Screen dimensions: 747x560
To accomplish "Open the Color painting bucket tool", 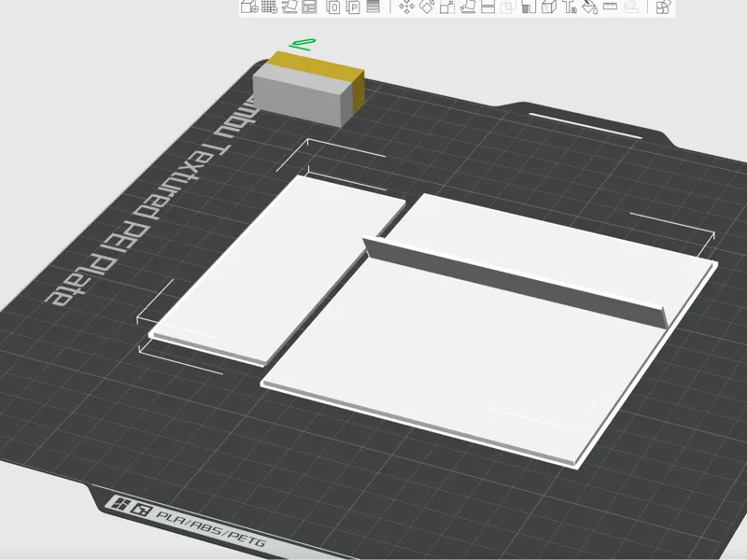I will (590, 7).
